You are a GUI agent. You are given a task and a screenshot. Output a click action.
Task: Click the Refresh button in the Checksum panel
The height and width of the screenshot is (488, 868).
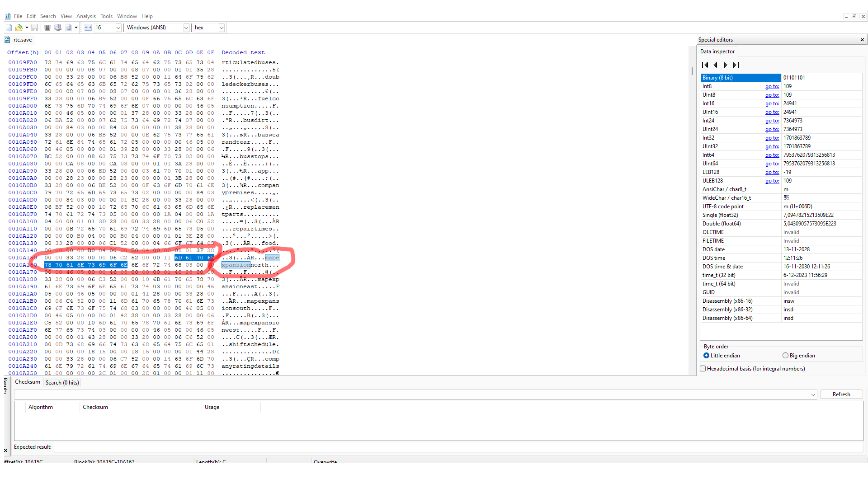point(841,394)
